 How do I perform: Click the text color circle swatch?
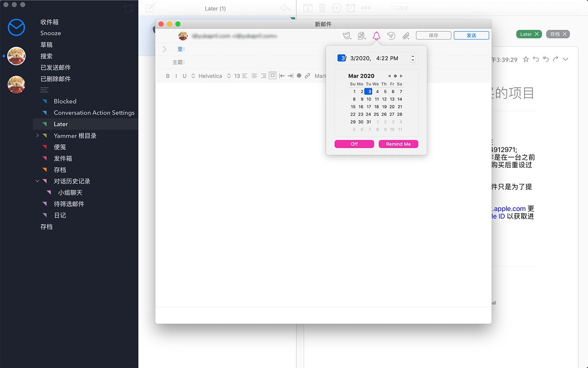299,76
